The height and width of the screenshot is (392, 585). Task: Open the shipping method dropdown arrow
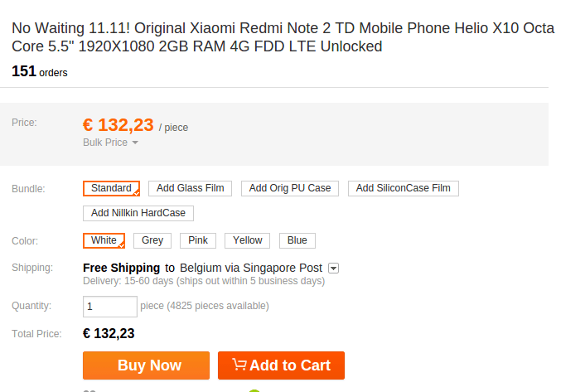[333, 269]
